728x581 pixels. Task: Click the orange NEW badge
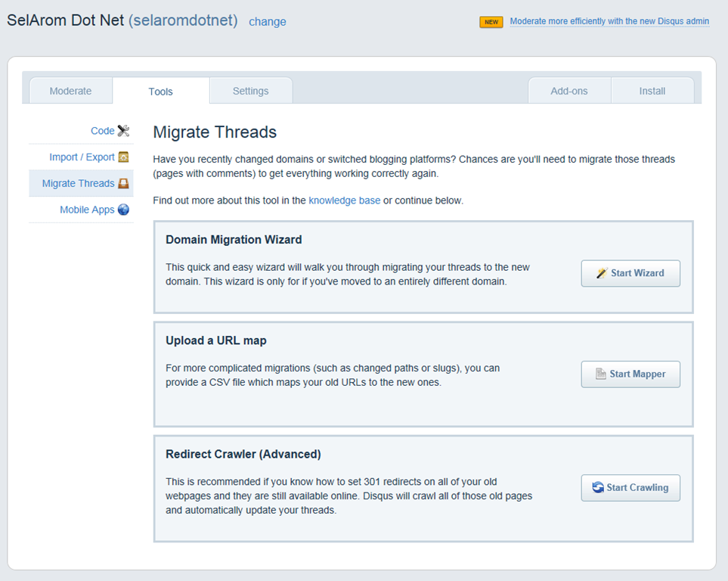[491, 22]
